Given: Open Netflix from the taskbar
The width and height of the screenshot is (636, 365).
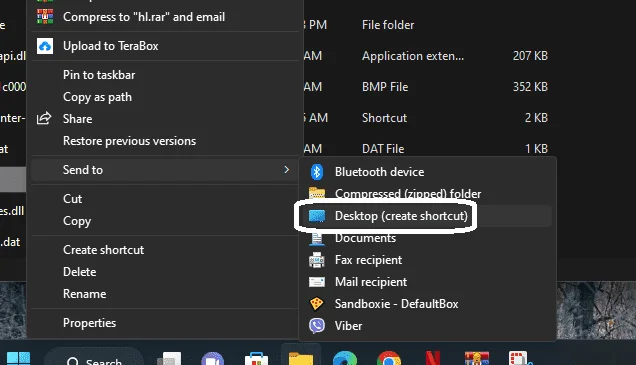Looking at the screenshot, I should point(433,359).
